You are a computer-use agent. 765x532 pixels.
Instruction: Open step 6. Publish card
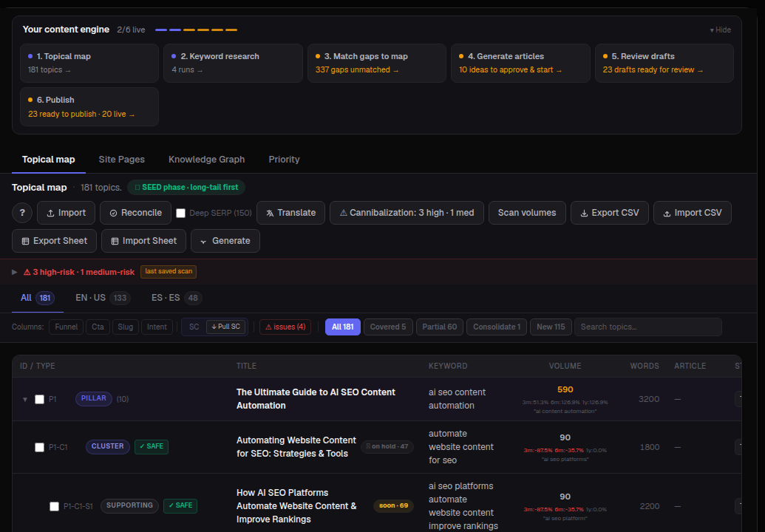click(89, 107)
